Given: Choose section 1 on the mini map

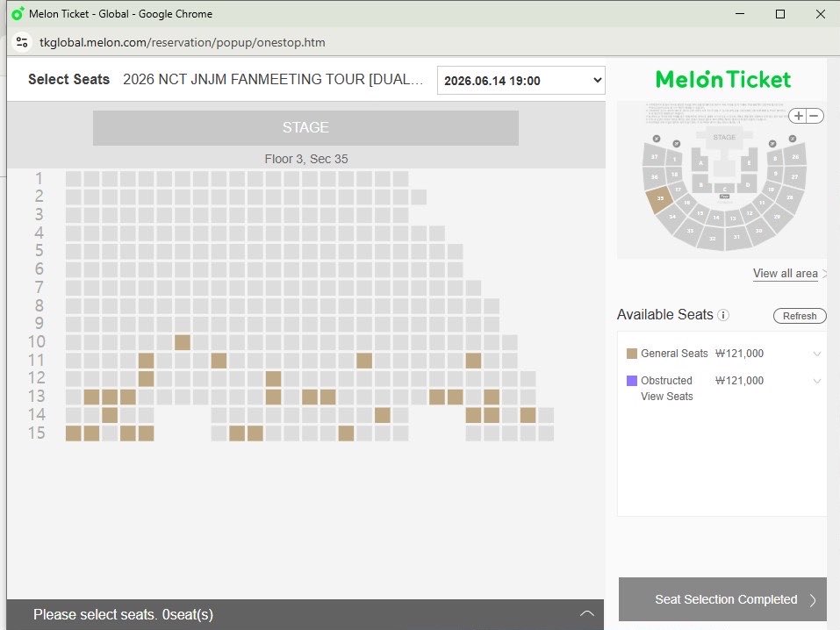Looking at the screenshot, I should (x=674, y=159).
